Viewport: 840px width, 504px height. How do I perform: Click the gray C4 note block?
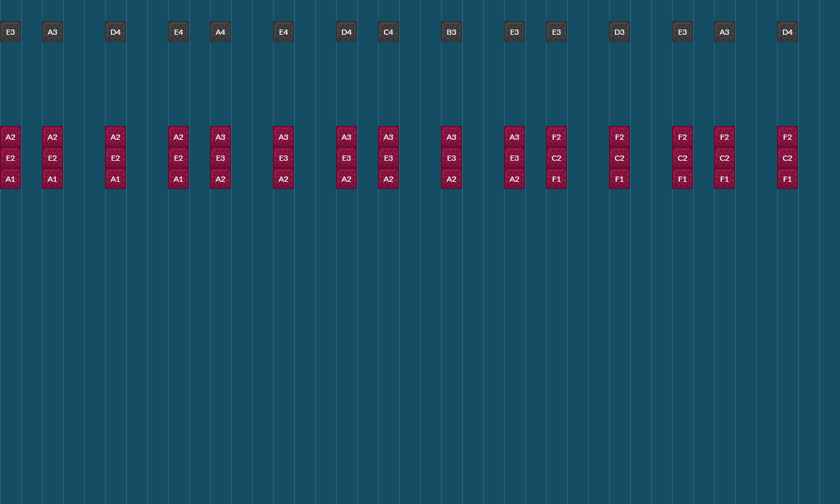388,31
